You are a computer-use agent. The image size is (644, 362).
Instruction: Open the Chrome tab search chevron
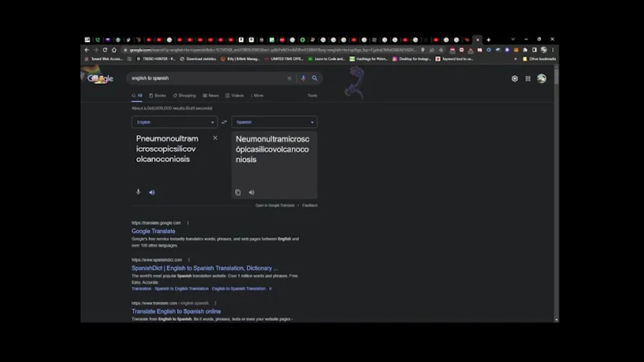coord(513,39)
